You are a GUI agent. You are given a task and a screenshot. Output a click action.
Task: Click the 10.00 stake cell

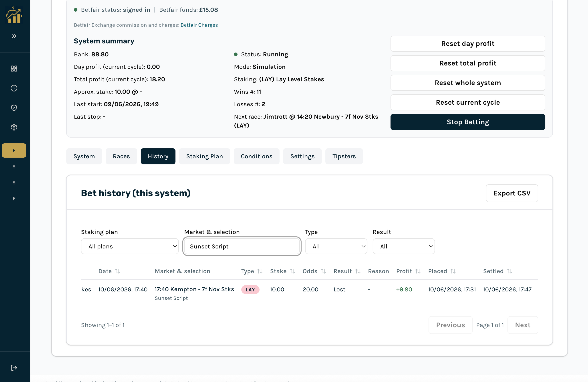point(277,290)
